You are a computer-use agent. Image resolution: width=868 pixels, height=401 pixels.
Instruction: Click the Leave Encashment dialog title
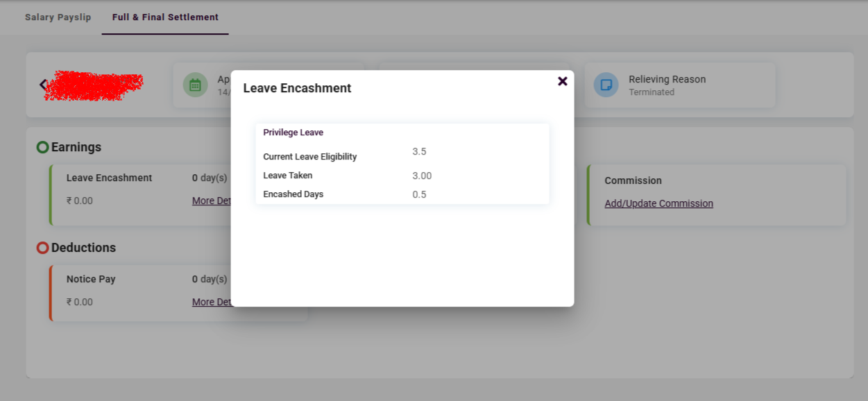pyautogui.click(x=297, y=88)
